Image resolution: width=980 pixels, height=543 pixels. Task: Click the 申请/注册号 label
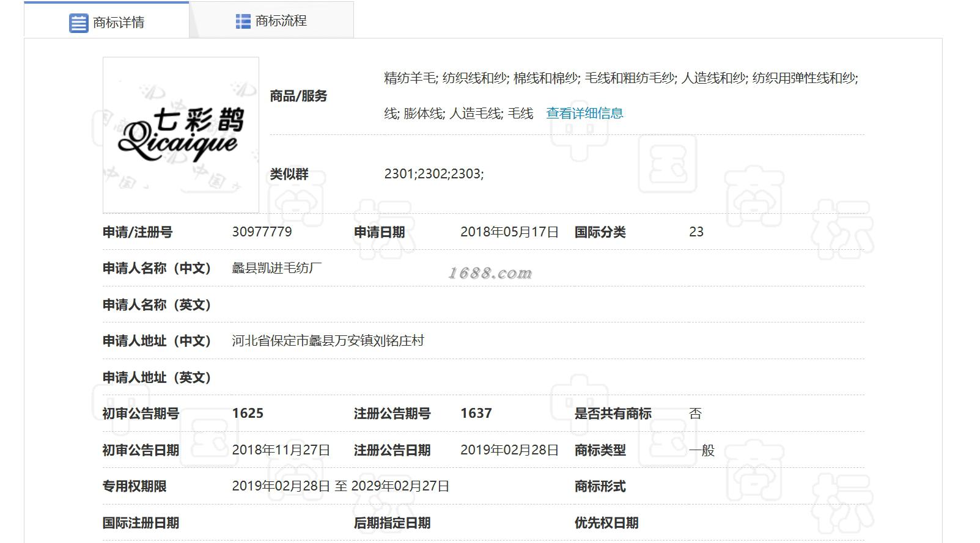pyautogui.click(x=138, y=232)
